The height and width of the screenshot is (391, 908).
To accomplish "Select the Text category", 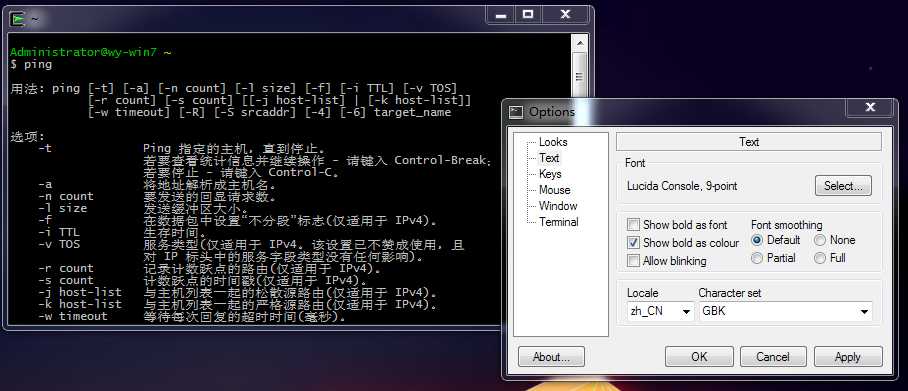I will [549, 158].
